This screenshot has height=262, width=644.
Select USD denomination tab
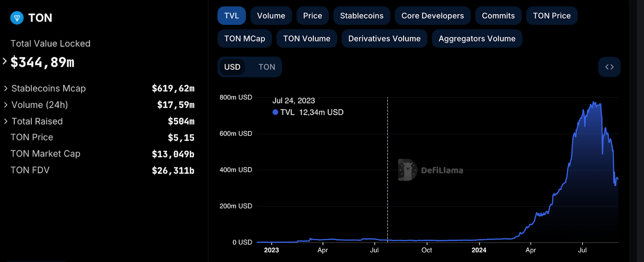click(232, 67)
